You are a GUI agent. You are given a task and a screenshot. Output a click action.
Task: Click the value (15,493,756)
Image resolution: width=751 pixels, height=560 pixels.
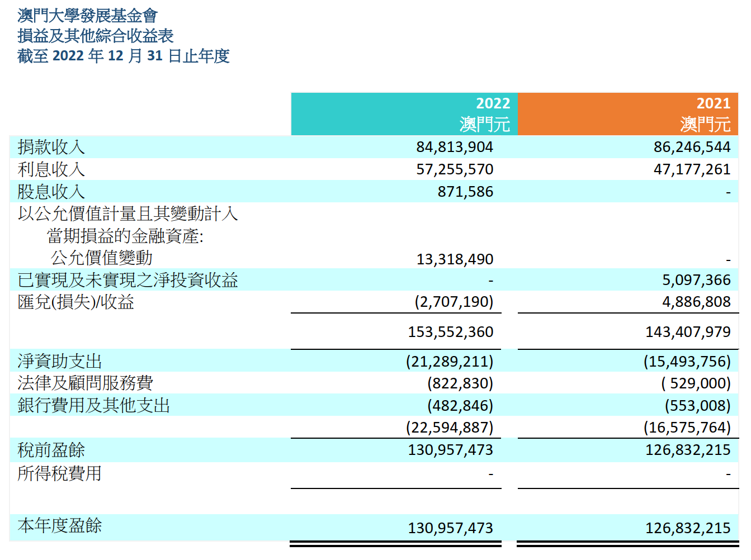click(687, 361)
